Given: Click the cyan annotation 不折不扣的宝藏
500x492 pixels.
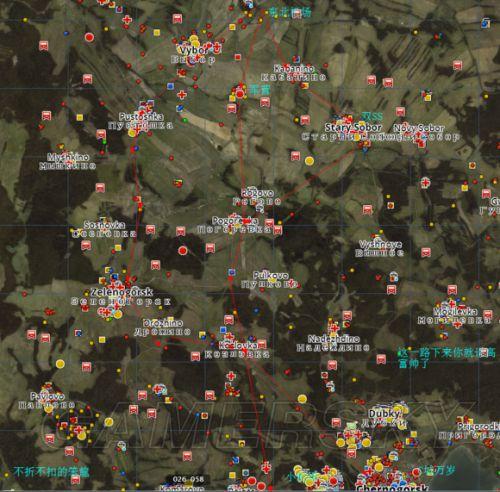Looking at the screenshot, I should 51,472.
